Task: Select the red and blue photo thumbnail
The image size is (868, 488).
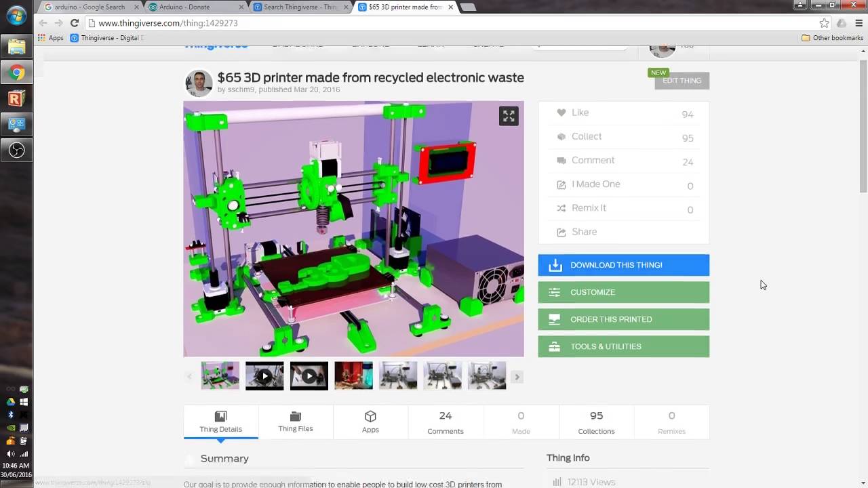Action: (x=353, y=375)
